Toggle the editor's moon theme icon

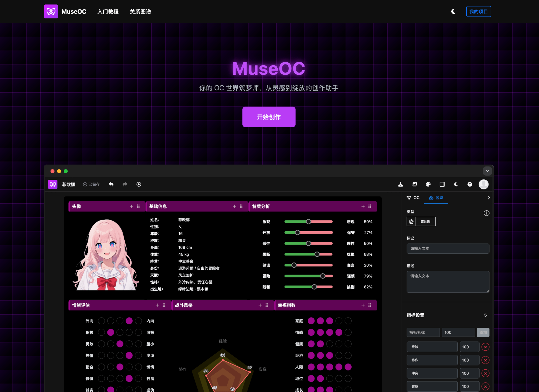456,184
